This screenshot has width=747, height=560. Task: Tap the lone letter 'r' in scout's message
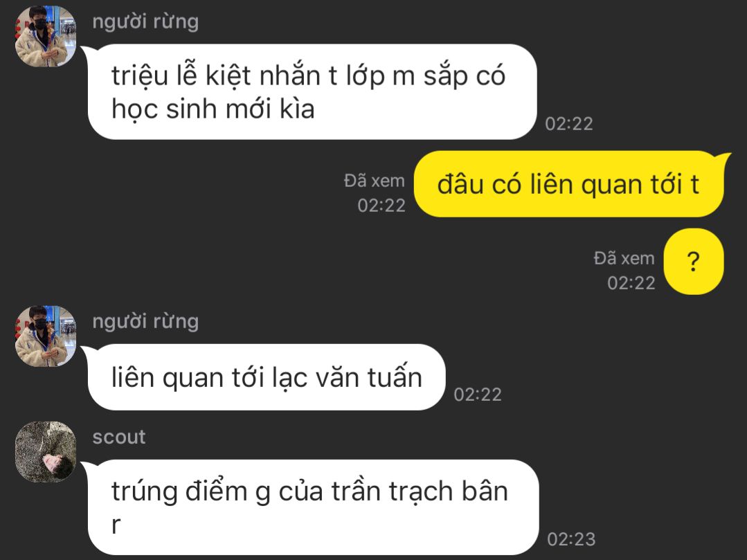(x=116, y=525)
